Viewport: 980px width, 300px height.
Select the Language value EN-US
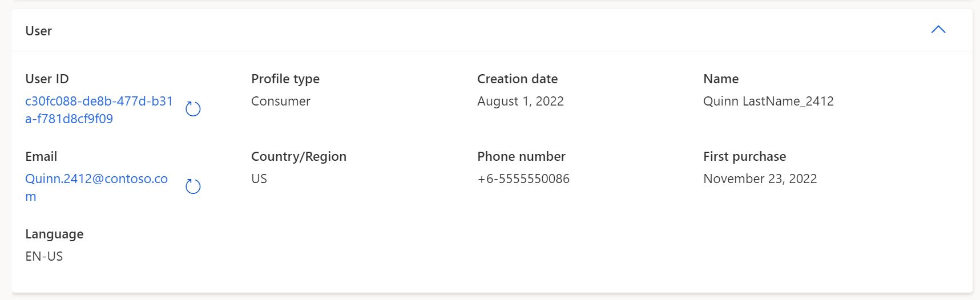point(44,256)
